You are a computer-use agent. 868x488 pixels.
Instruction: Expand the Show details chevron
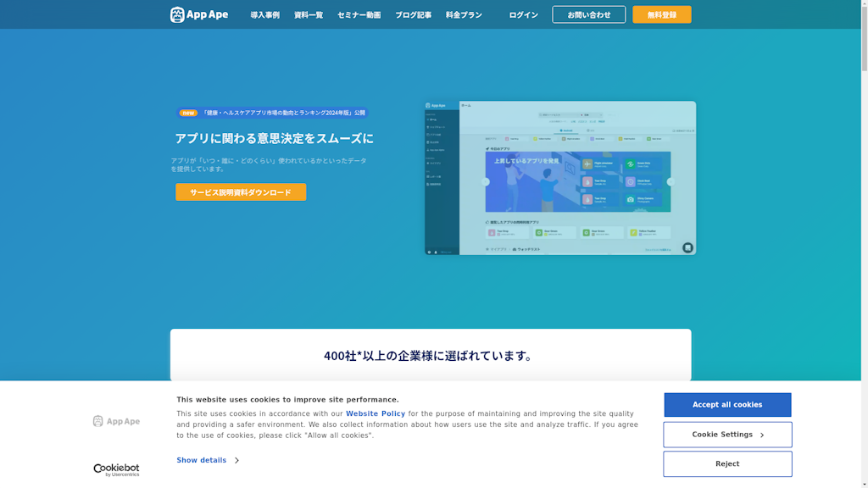pos(236,461)
